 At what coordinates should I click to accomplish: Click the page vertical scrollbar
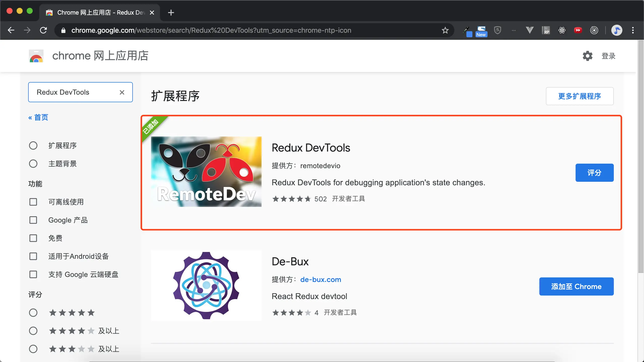click(x=640, y=156)
